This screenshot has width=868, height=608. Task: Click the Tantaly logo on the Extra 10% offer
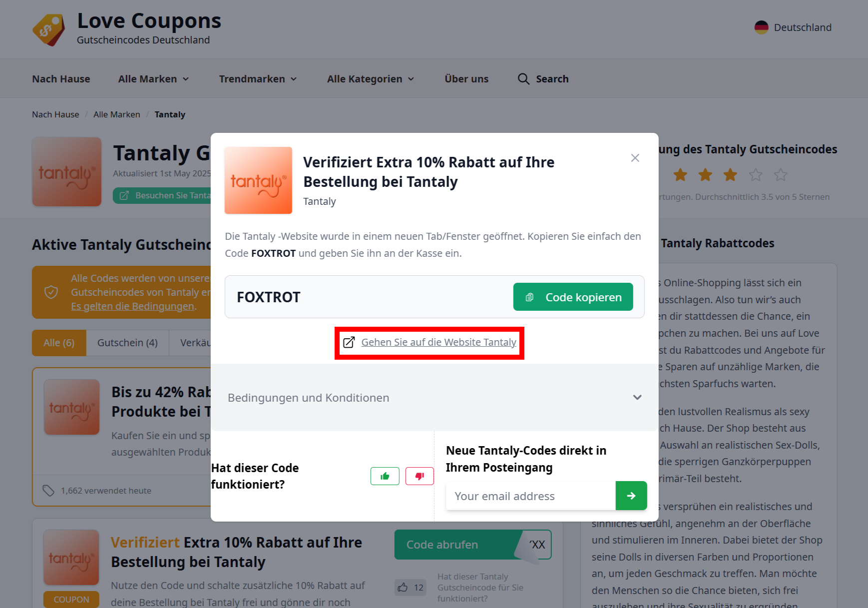71,558
